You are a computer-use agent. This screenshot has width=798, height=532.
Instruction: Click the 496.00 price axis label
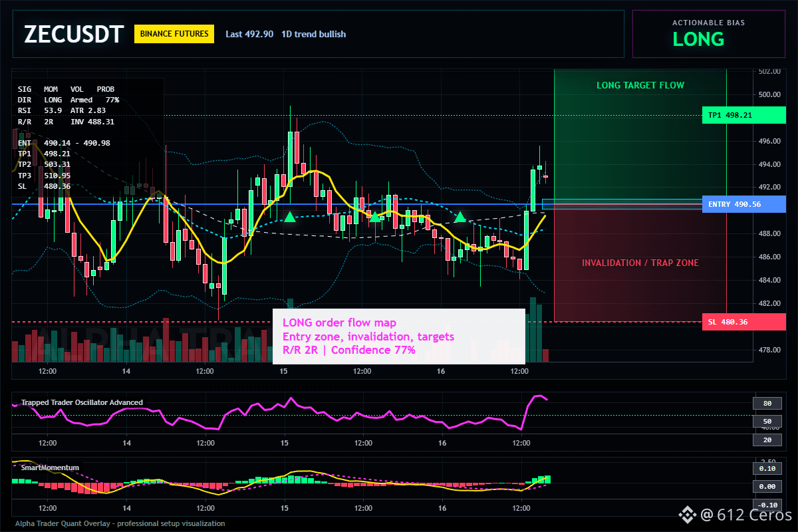click(769, 141)
